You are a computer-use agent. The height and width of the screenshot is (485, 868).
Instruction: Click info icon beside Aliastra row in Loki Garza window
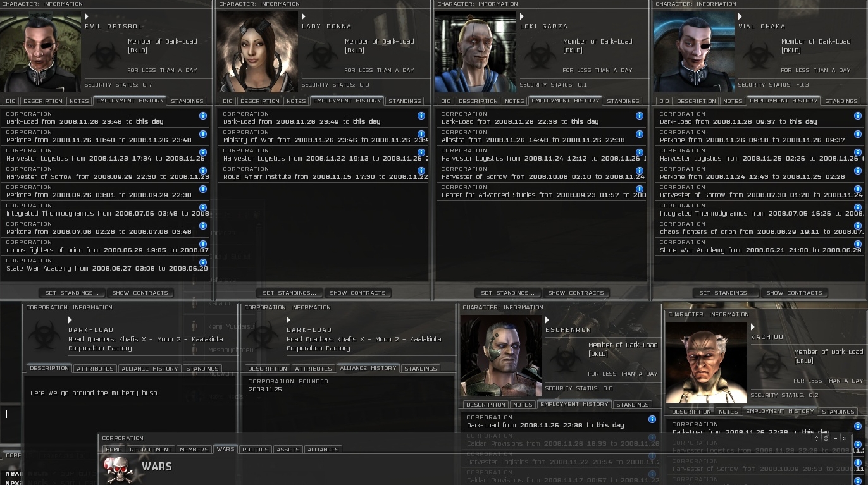tap(640, 134)
